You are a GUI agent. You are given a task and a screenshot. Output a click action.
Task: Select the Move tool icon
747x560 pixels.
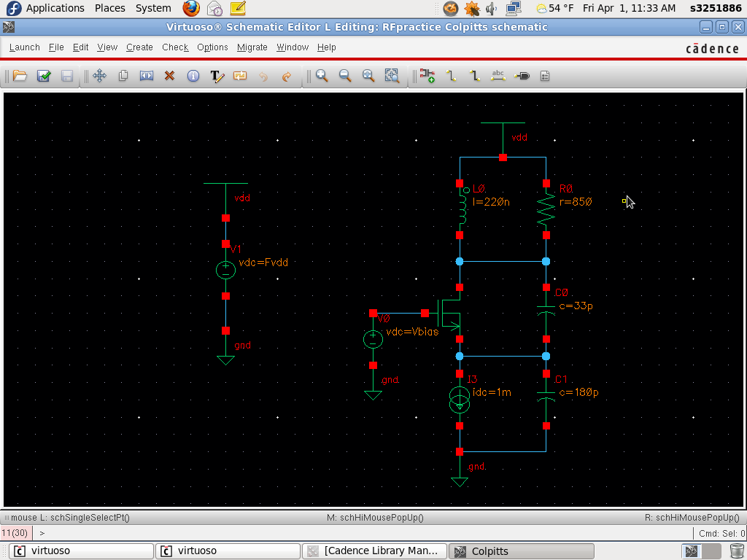[x=100, y=76]
